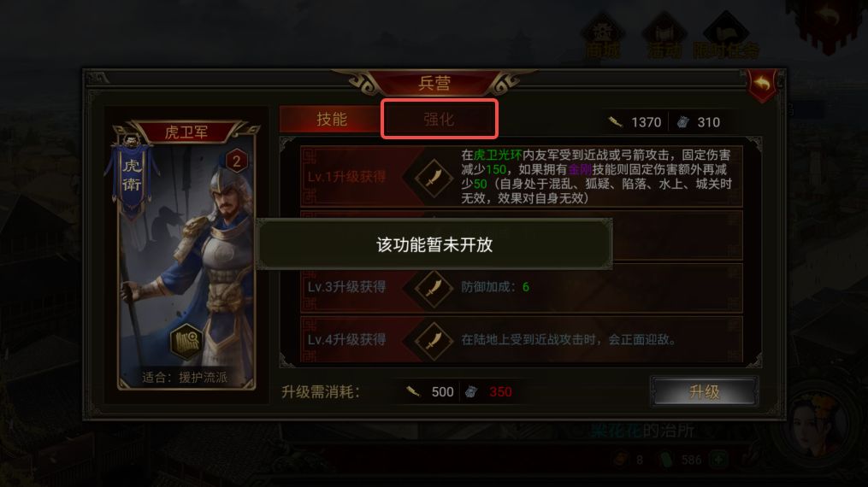Click the 虎卫军 soldier portrait card
The image size is (868, 487).
(186, 255)
